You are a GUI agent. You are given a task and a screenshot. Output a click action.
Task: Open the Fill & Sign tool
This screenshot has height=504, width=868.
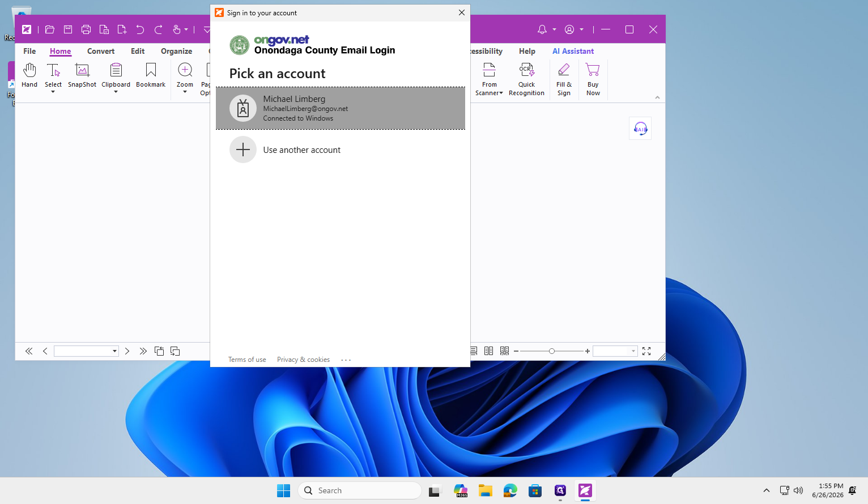pyautogui.click(x=564, y=79)
